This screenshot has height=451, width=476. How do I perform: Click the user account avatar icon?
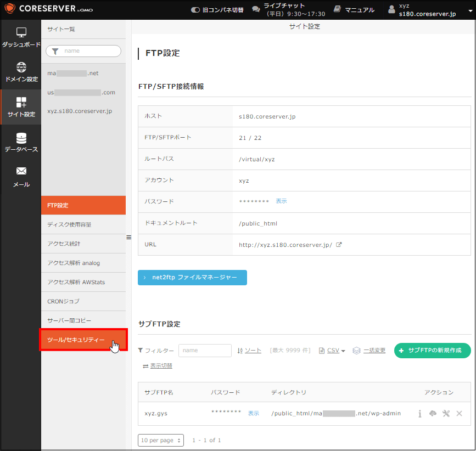(391, 9)
